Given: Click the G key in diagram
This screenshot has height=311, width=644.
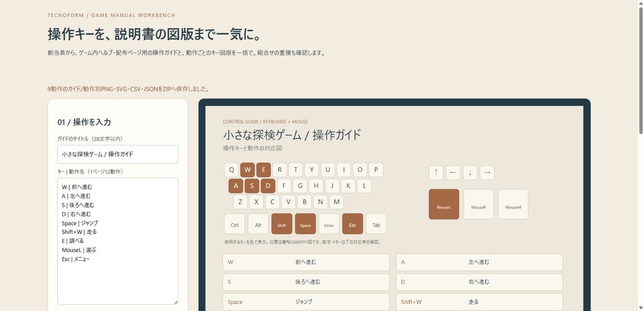Looking at the screenshot, I should pos(300,186).
